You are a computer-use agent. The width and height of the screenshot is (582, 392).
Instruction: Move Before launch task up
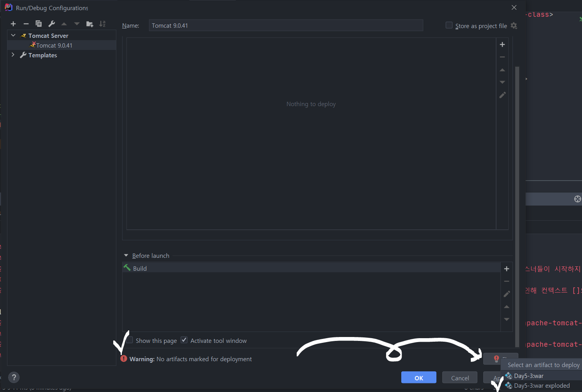(507, 307)
